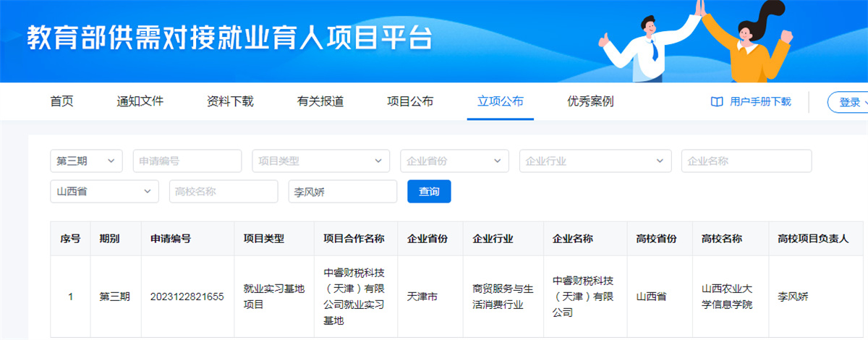The height and width of the screenshot is (340, 868).
Task: Open the 优秀案例 tab
Action: [x=590, y=101]
